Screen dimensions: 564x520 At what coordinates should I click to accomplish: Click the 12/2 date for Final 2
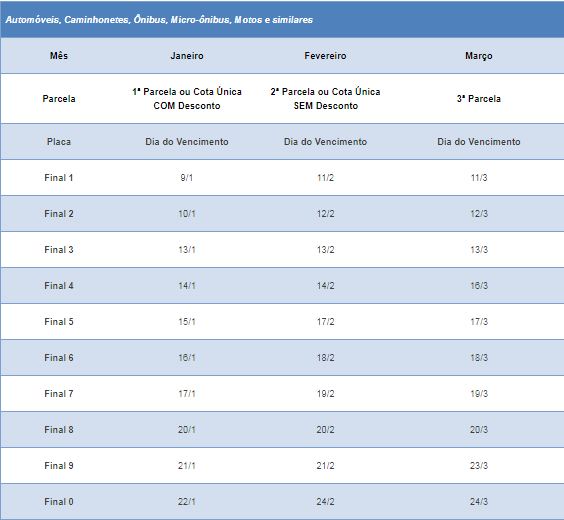tap(325, 214)
